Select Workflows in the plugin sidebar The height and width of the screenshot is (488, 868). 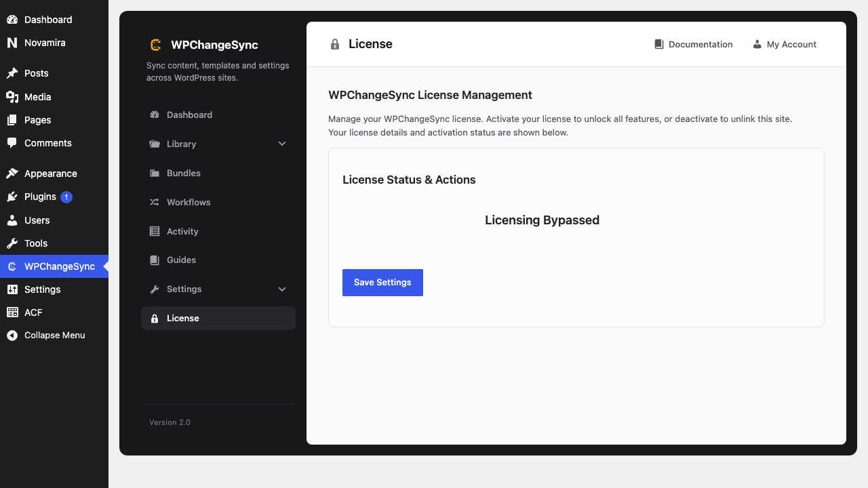[218, 202]
